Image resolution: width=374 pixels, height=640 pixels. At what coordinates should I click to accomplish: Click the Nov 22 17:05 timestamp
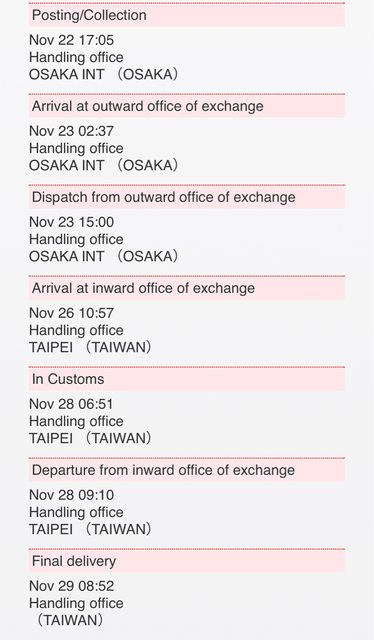(71, 40)
